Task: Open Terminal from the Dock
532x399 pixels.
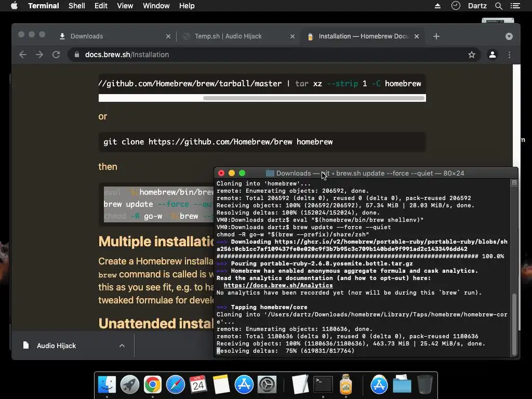Action: click(x=323, y=385)
